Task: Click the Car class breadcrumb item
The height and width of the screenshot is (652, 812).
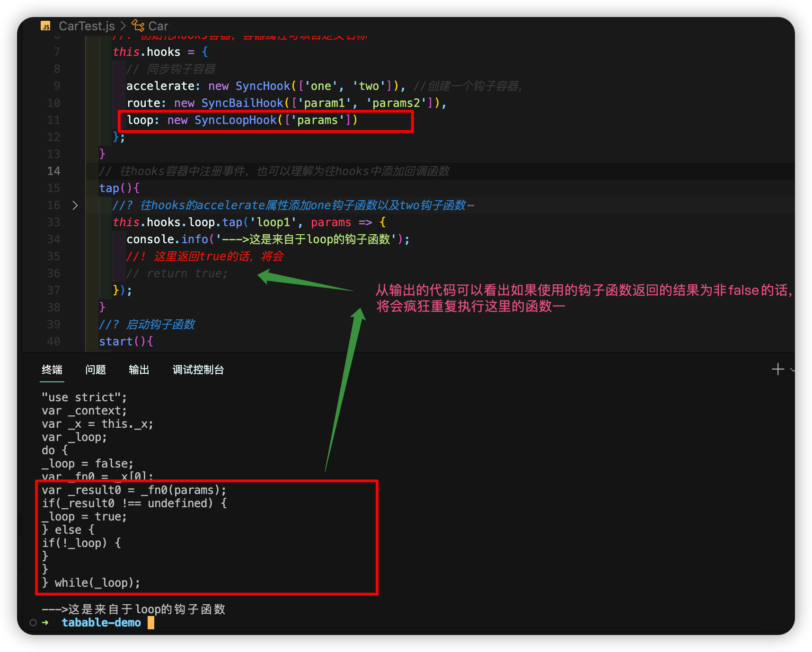Action: pyautogui.click(x=158, y=26)
